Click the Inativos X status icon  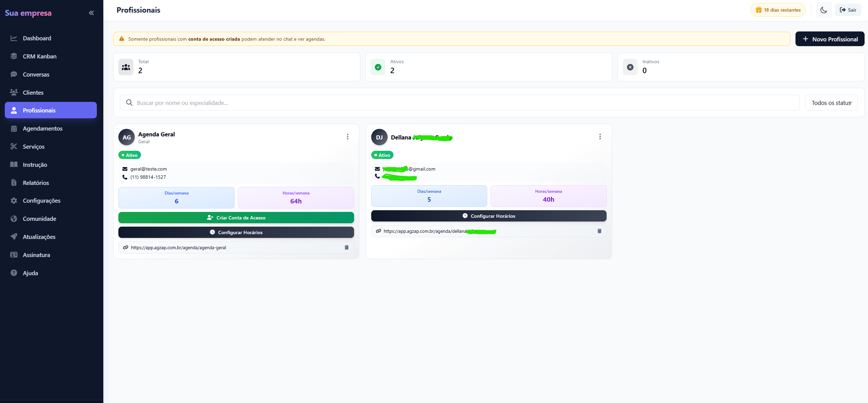tap(630, 67)
